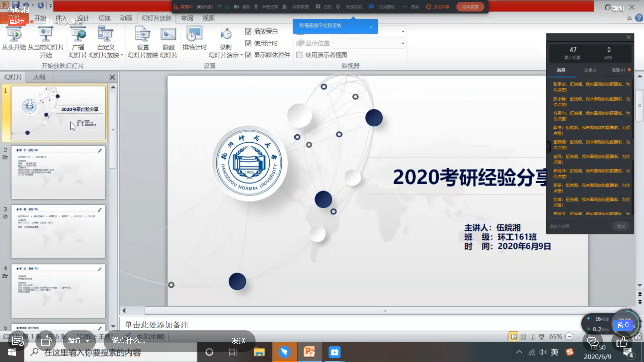This screenshot has width=644, height=362.
Task: Switch to the Review (审阅) ribbon tab
Action: [187, 18]
